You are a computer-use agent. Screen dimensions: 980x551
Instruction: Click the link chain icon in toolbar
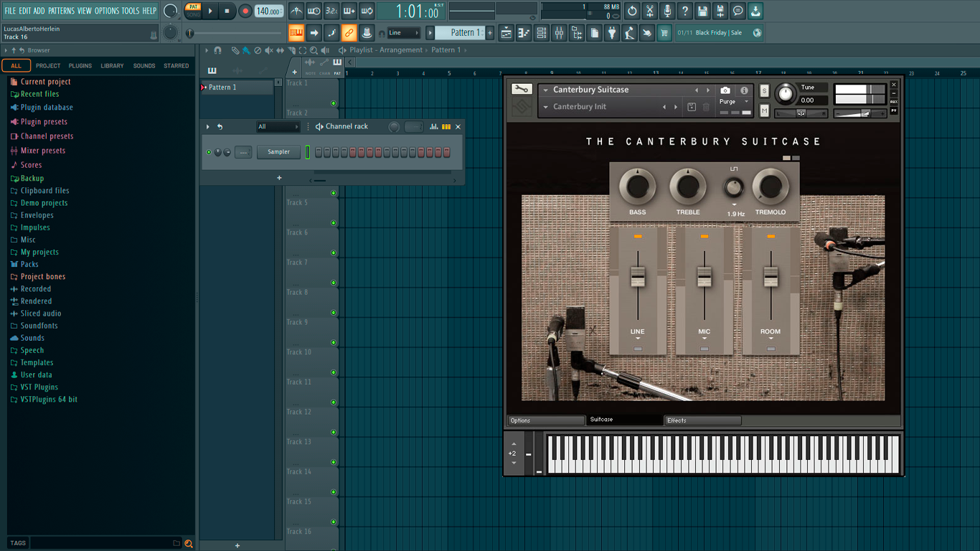(349, 32)
